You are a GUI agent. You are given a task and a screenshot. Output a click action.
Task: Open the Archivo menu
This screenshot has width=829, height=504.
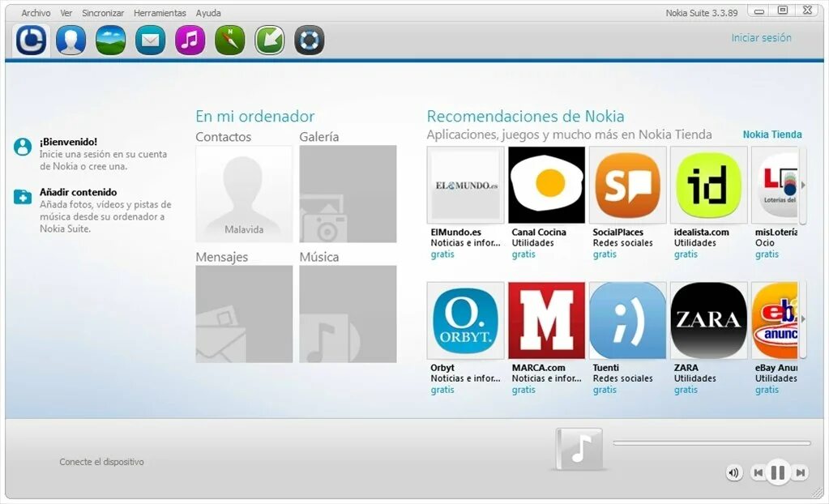pyautogui.click(x=36, y=13)
